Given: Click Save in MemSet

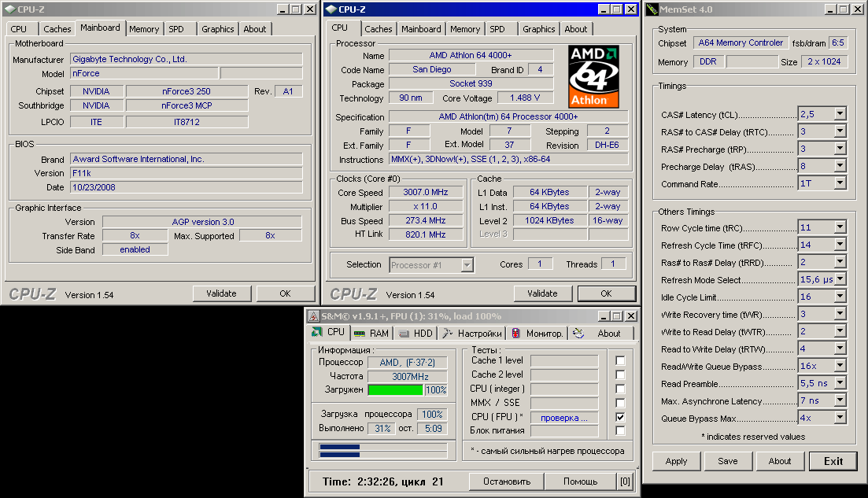Looking at the screenshot, I should click(x=727, y=461).
